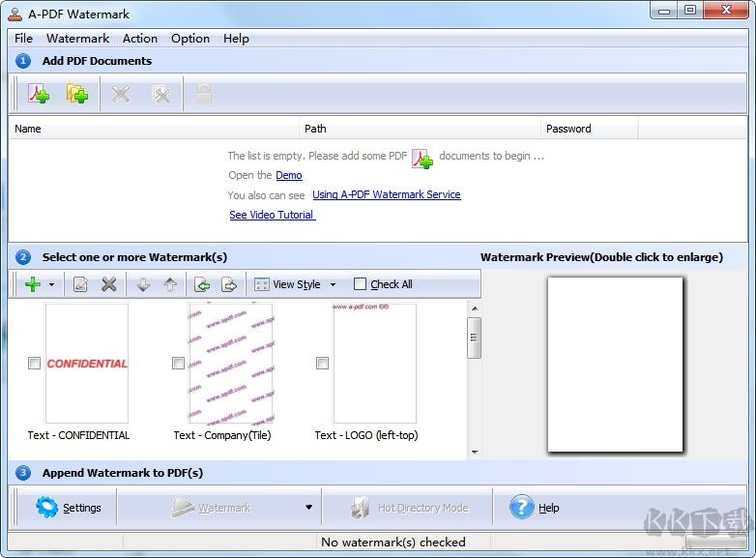Select the LOGO (left-top) watermark thumbnail
This screenshot has height=558, width=756.
(375, 363)
